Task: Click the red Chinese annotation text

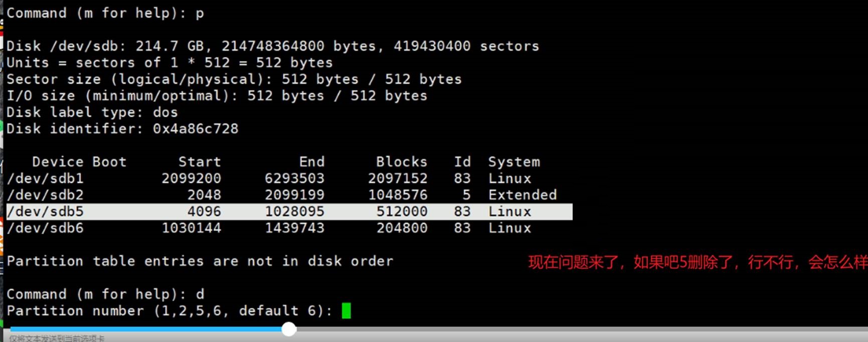Action: (697, 262)
